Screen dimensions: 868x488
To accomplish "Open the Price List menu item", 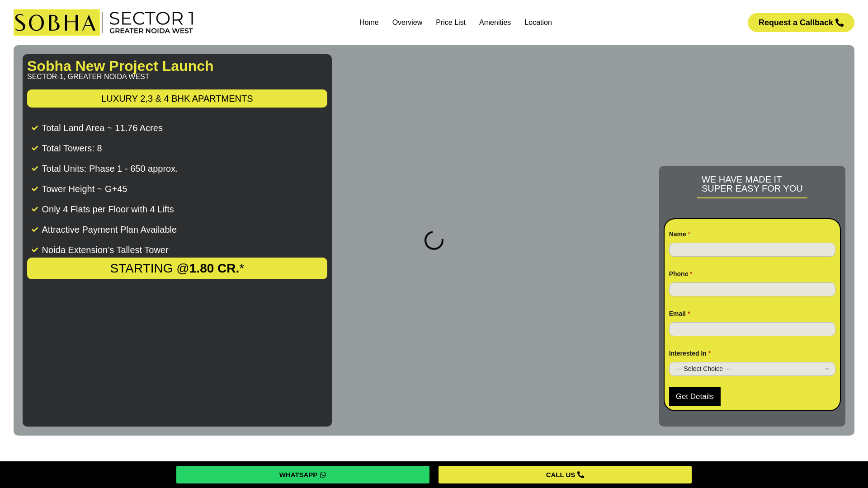I will tap(450, 23).
